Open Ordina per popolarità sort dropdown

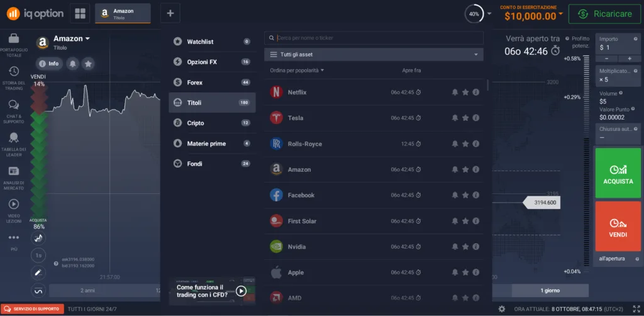pos(297,71)
